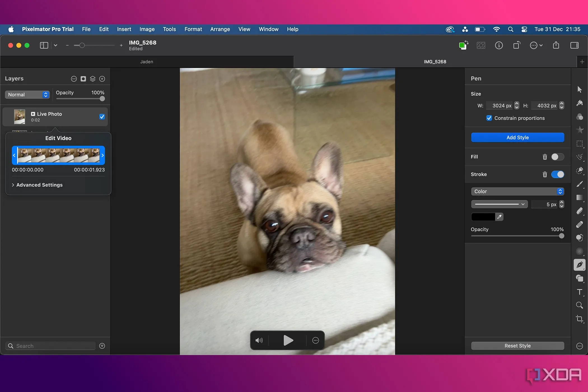The image size is (588, 392).
Task: Select the Repair bandage tool
Action: 580,225
